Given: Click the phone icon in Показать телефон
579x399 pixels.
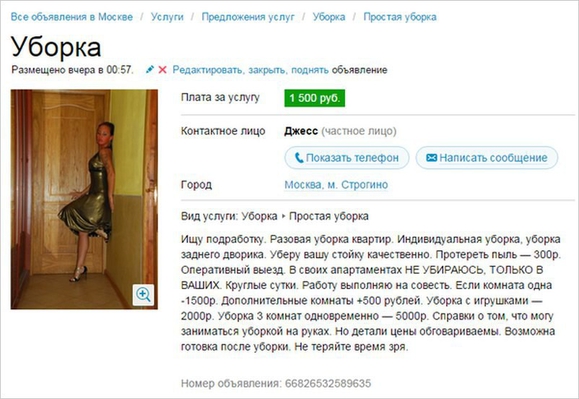Looking at the screenshot, I should [299, 158].
